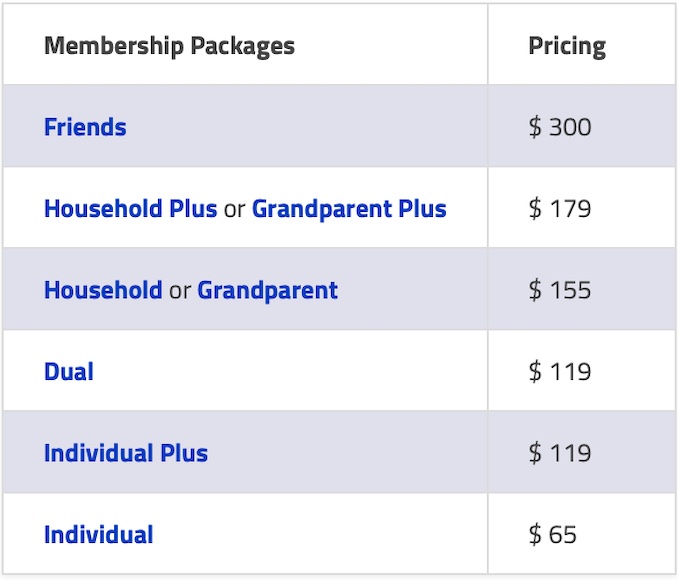Click the number 300 in Friends row
Image resolution: width=678 pixels, height=580 pixels.
(570, 128)
